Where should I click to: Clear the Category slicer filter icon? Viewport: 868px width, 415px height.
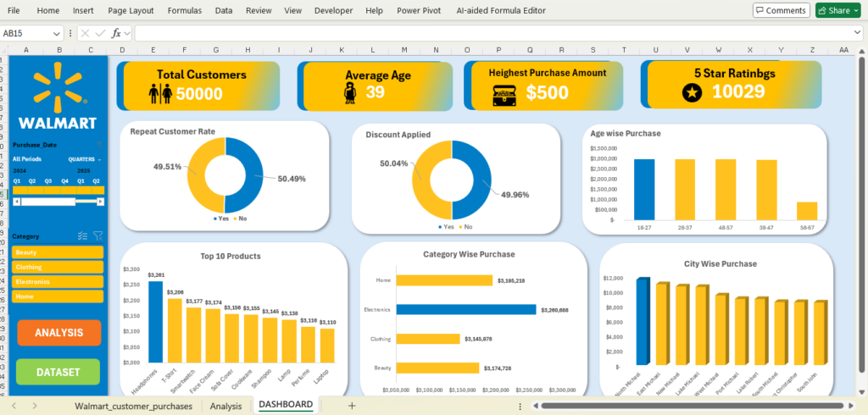(98, 236)
